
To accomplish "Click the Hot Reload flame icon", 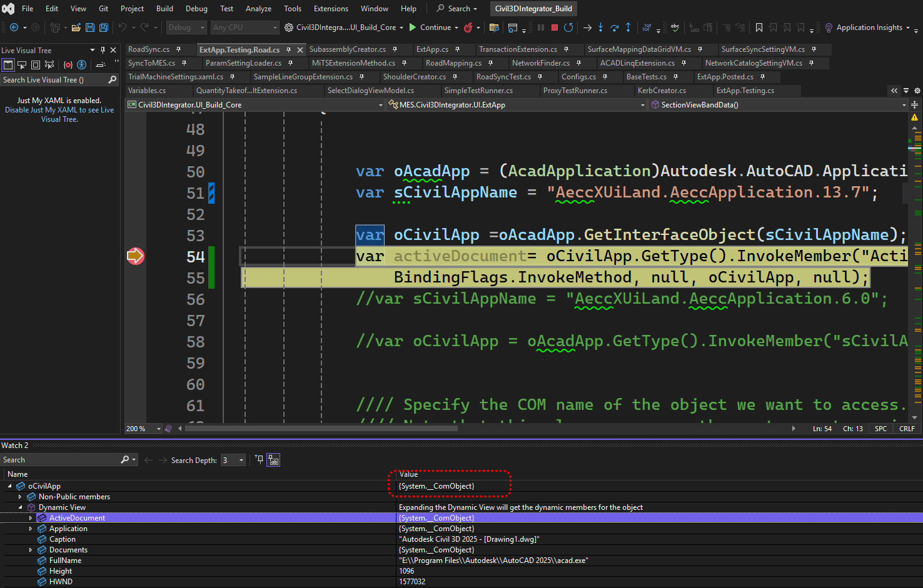I will click(468, 27).
